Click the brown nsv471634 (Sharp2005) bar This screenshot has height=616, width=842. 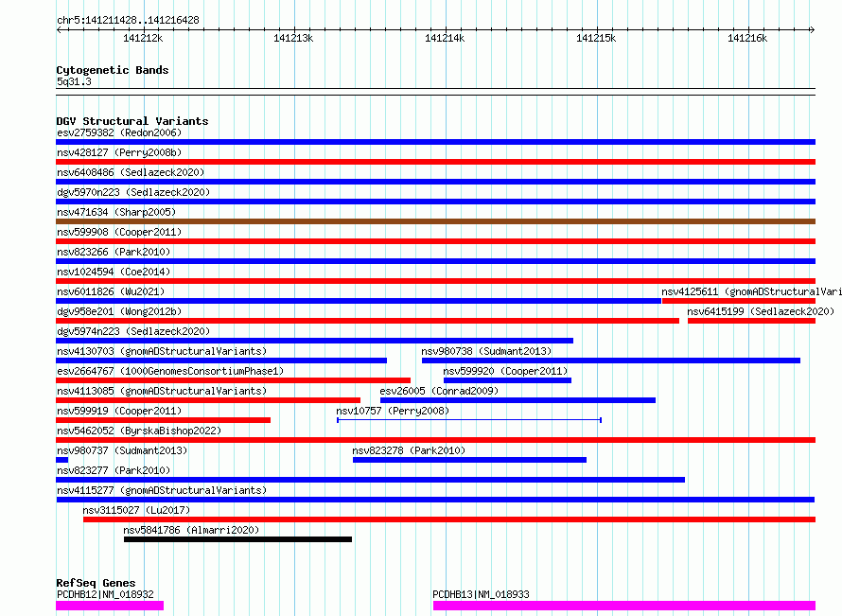pos(435,221)
